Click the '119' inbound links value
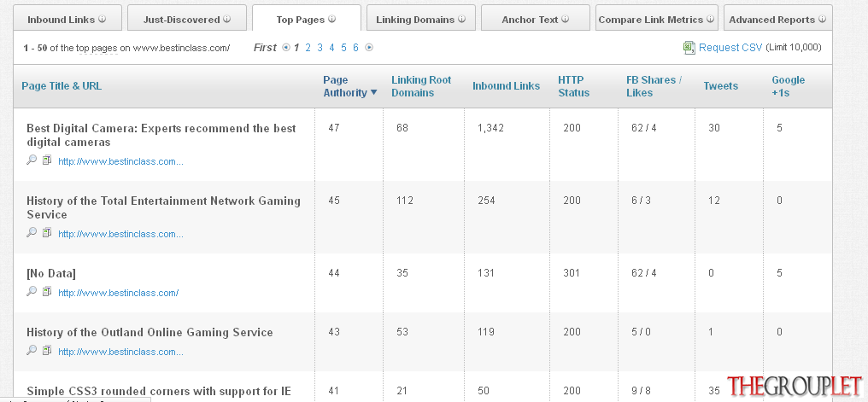This screenshot has height=402, width=868. pyautogui.click(x=486, y=332)
